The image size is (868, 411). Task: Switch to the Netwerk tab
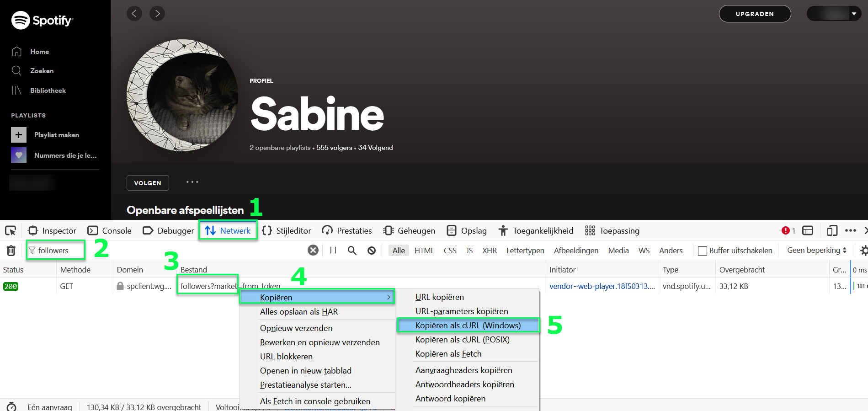[x=228, y=230]
